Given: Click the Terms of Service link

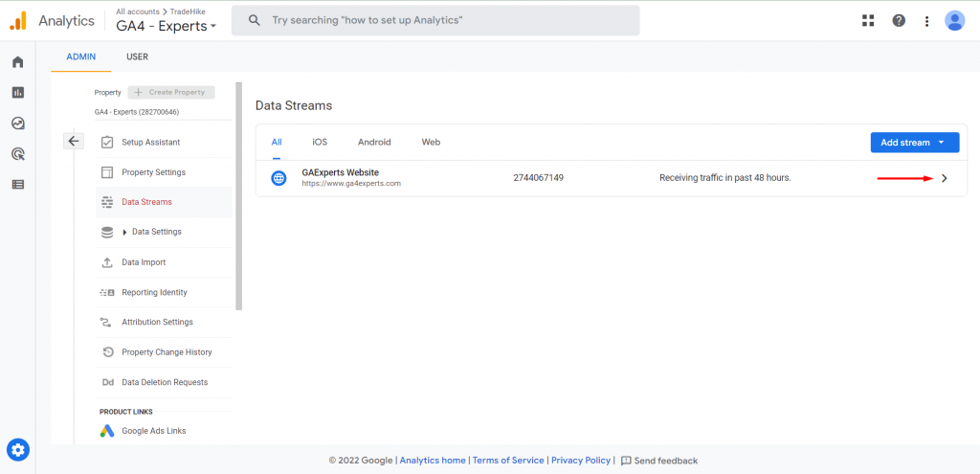Looking at the screenshot, I should point(508,461).
